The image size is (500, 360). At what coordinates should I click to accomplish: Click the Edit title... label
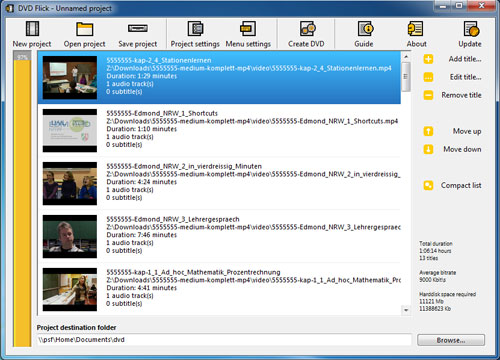(466, 77)
